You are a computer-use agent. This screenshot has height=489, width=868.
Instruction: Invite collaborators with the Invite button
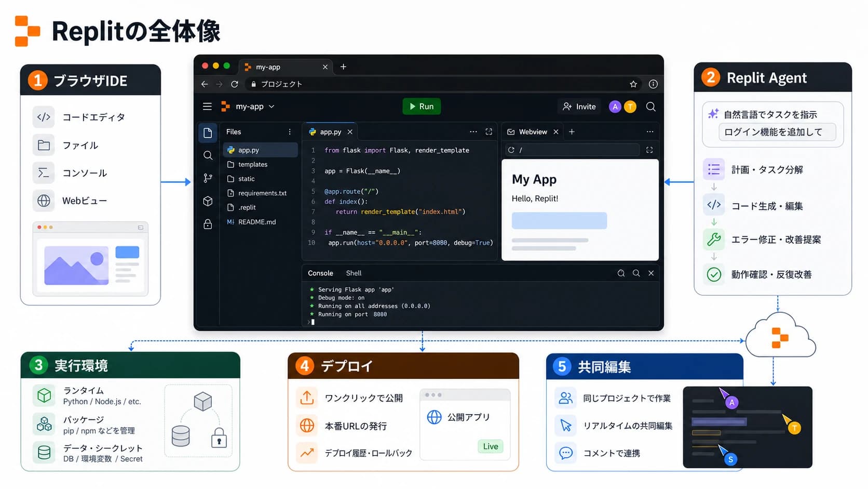coord(579,107)
